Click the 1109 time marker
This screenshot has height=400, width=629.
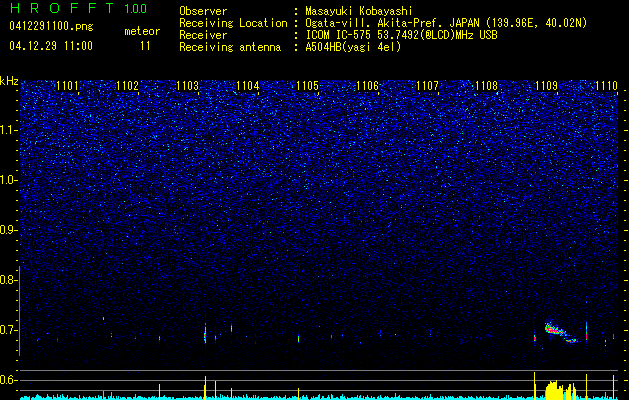click(546, 86)
